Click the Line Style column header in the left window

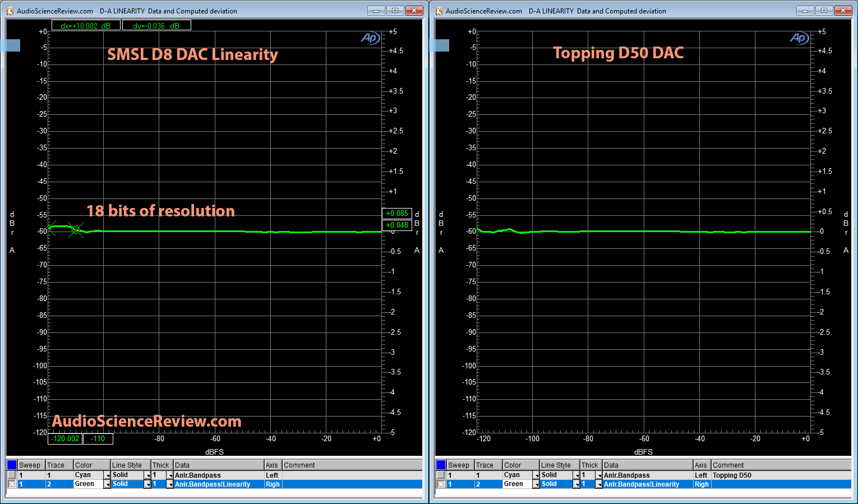click(131, 465)
